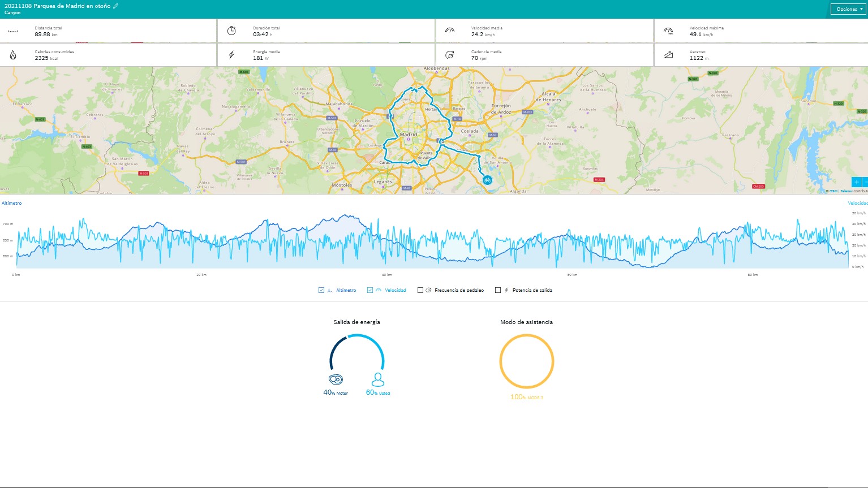Click the ruler icon beside Distancia total

click(13, 31)
